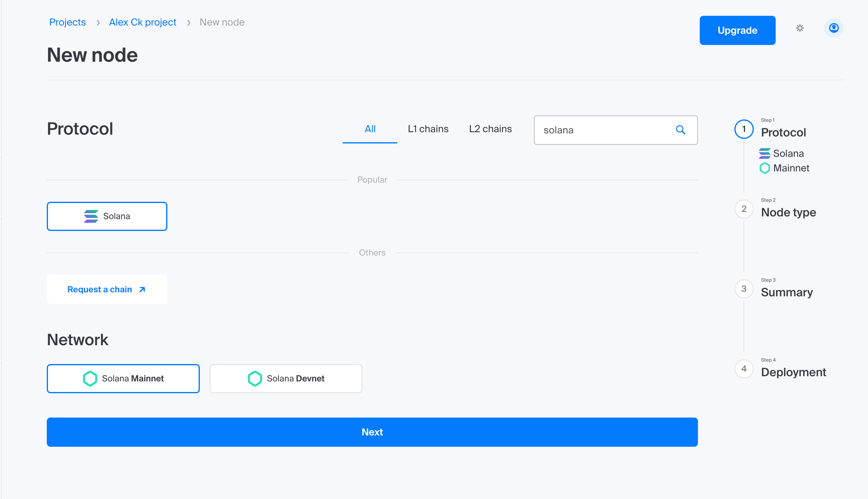The height and width of the screenshot is (499, 868).
Task: Click step 4 Deployment circle
Action: [x=744, y=369]
